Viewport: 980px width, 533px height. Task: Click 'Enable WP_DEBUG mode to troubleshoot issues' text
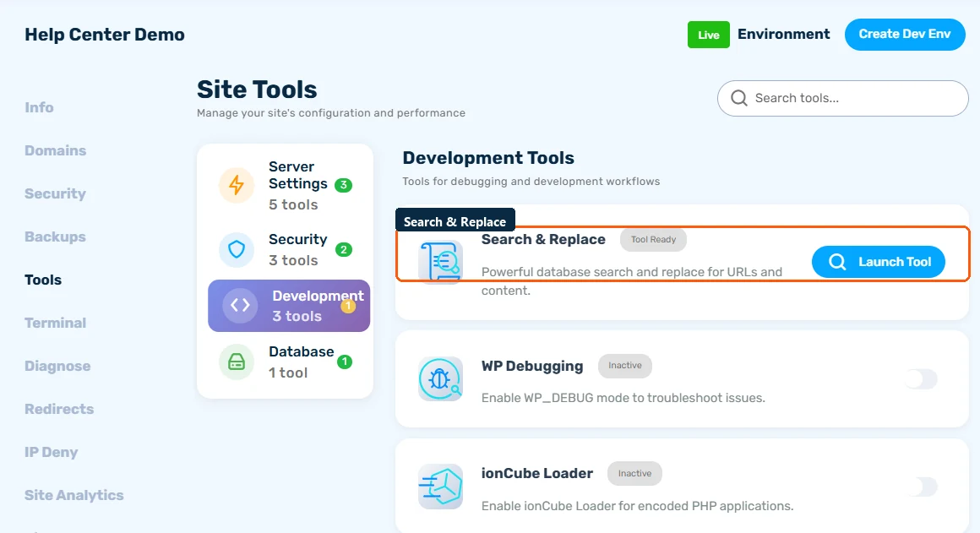pyautogui.click(x=623, y=398)
